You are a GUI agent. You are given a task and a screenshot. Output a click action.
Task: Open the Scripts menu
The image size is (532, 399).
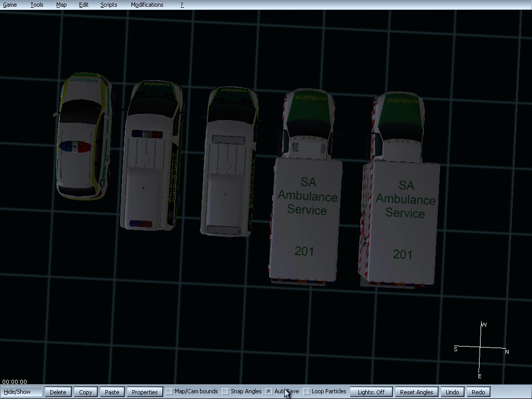pyautogui.click(x=109, y=5)
